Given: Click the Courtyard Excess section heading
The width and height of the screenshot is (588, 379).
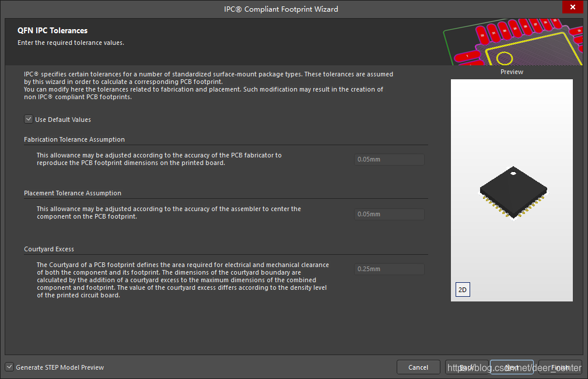Looking at the screenshot, I should click(x=49, y=249).
